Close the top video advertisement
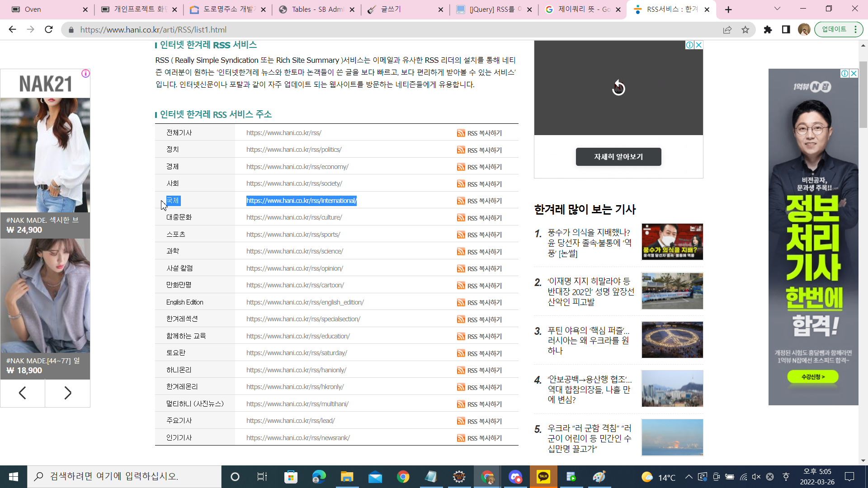This screenshot has width=868, height=488. pos(698,45)
